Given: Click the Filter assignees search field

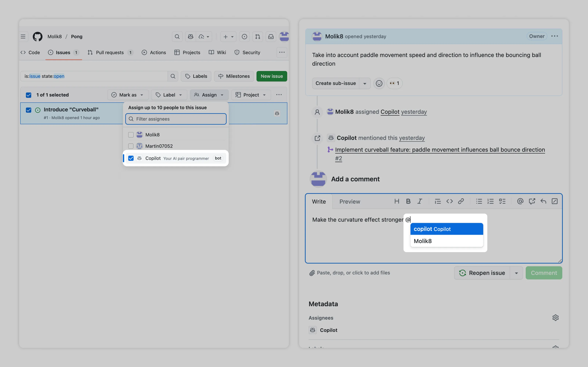Looking at the screenshot, I should pos(176,119).
